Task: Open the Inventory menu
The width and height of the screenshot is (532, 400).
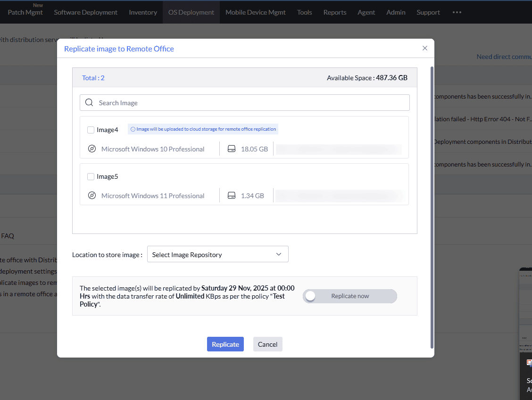Action: [x=143, y=12]
